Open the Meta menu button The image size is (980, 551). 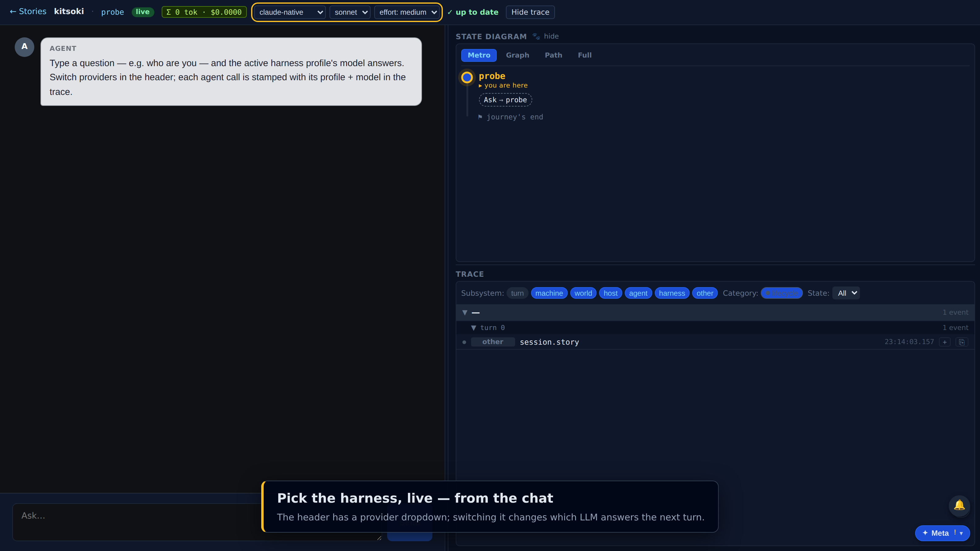click(942, 533)
